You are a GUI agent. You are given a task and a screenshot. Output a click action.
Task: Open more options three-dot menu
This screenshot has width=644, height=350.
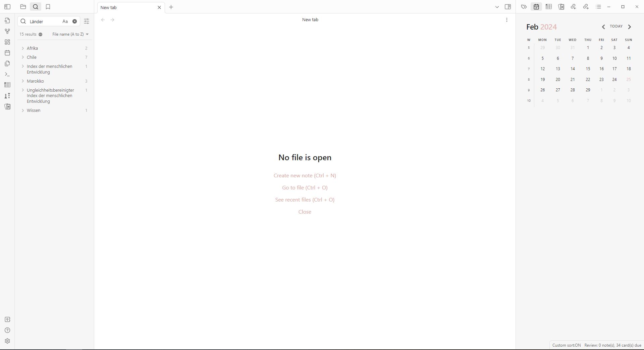click(x=507, y=20)
